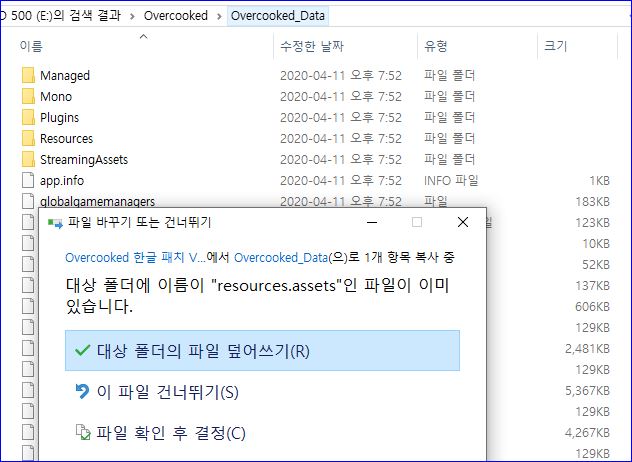Click the modified date of the Mono folder
Image resolution: width=632 pixels, height=462 pixels.
click(x=341, y=96)
